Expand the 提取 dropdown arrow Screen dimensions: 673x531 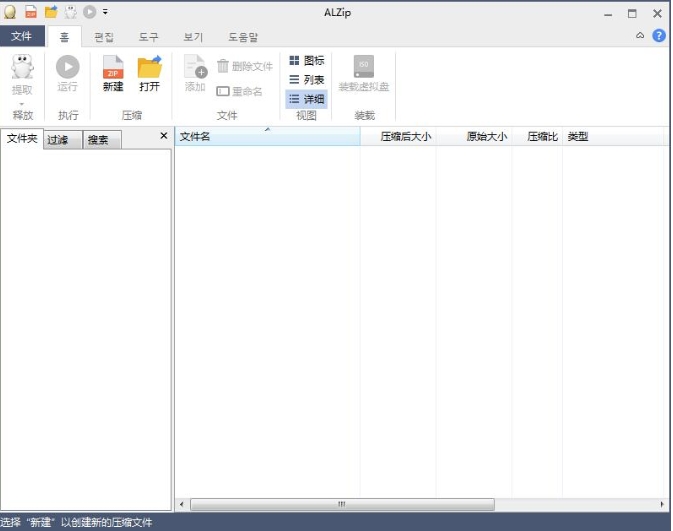click(x=22, y=103)
